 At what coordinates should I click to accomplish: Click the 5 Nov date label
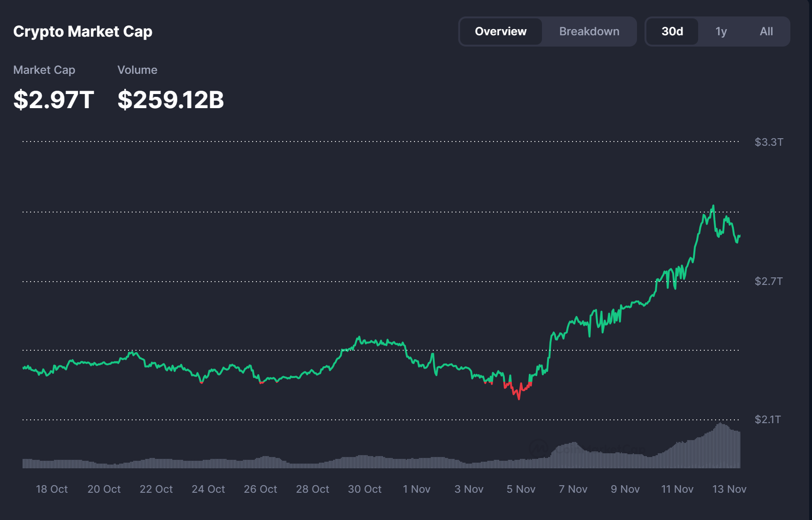(x=521, y=489)
